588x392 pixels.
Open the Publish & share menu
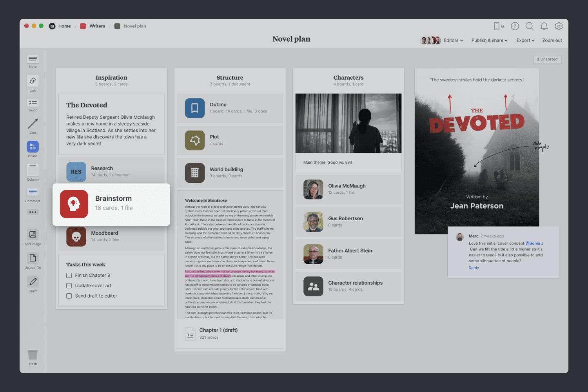pos(489,40)
